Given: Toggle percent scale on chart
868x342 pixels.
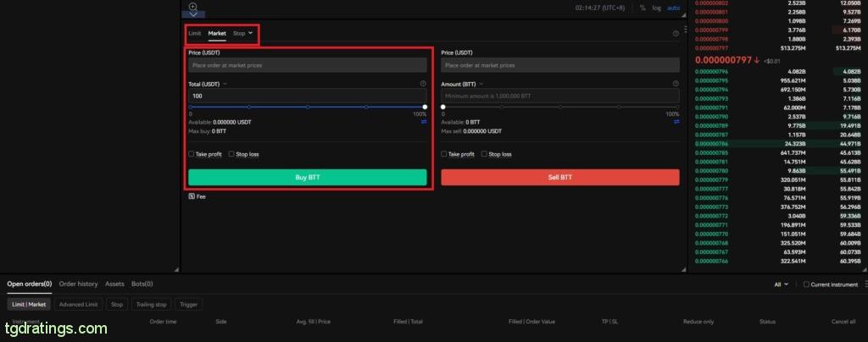Looking at the screenshot, I should (643, 8).
